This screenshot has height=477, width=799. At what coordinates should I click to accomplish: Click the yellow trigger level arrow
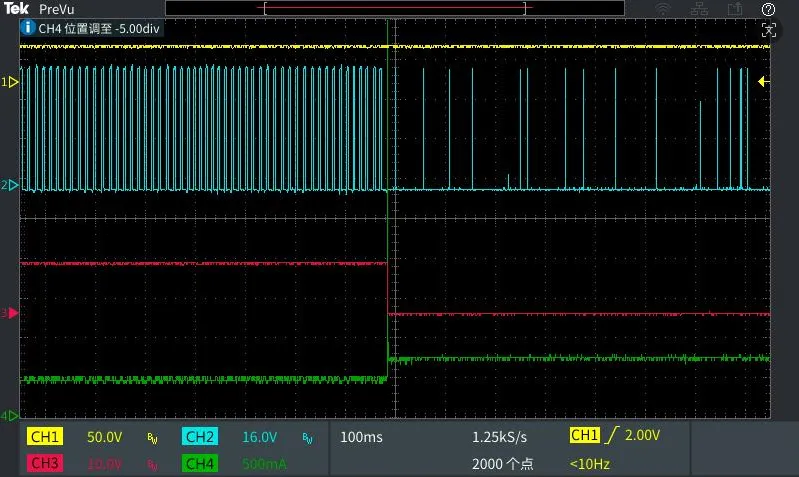pyautogui.click(x=763, y=82)
